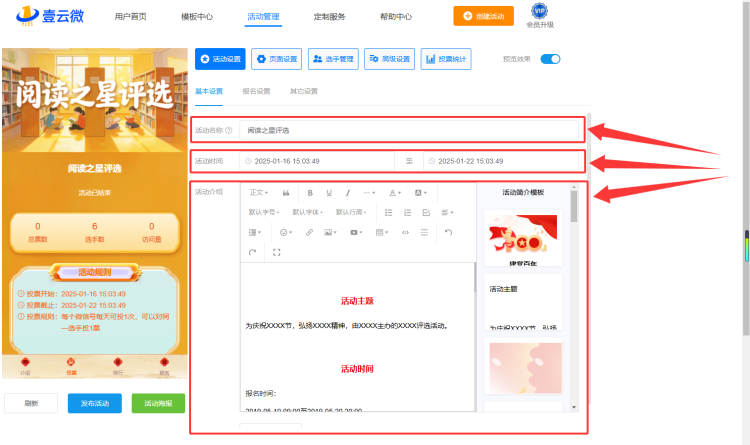The image size is (750, 445).
Task: Open the 默认行高 line height dropdown
Action: [x=351, y=212]
